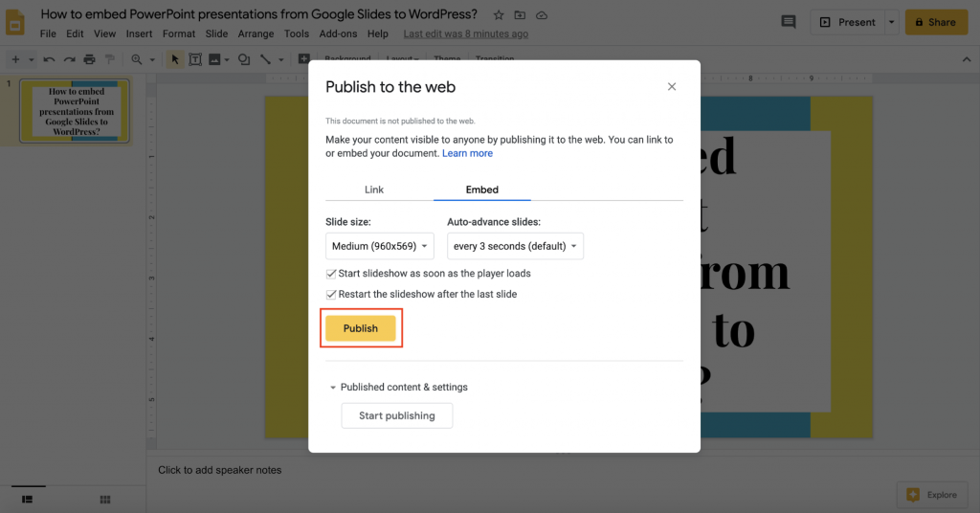The image size is (980, 513).
Task: Toggle Start slideshow as soon as player loads
Action: click(x=331, y=274)
